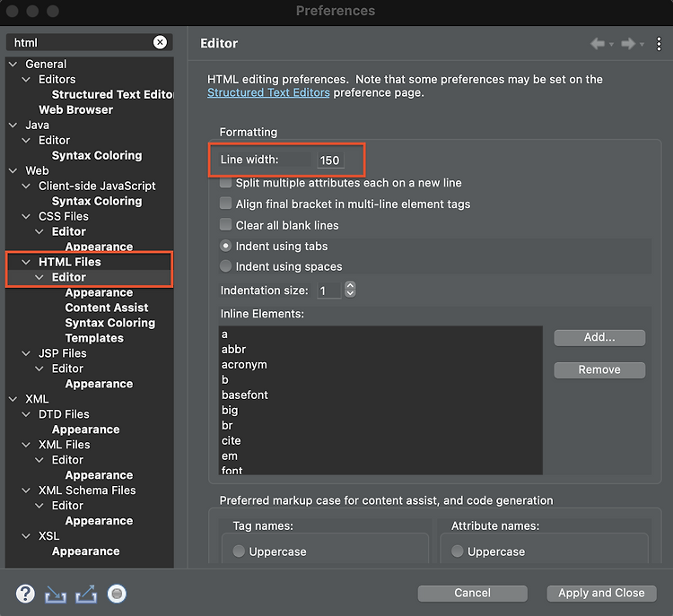
Task: Click Apply and Close
Action: (601, 594)
